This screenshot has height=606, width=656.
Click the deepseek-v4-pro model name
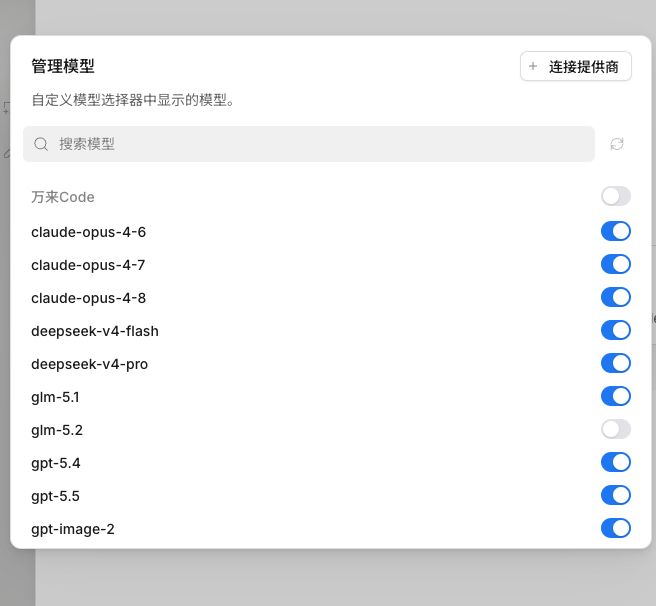click(x=90, y=364)
